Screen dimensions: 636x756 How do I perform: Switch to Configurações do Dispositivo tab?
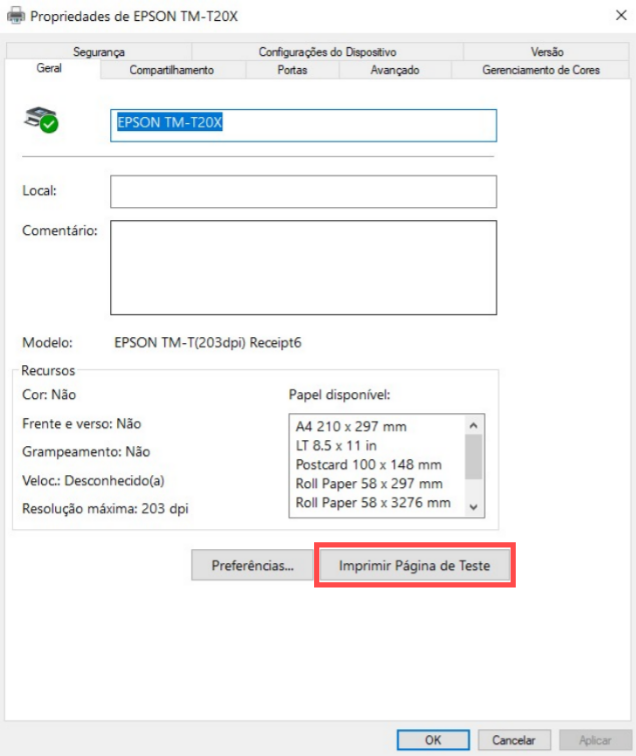click(x=327, y=52)
